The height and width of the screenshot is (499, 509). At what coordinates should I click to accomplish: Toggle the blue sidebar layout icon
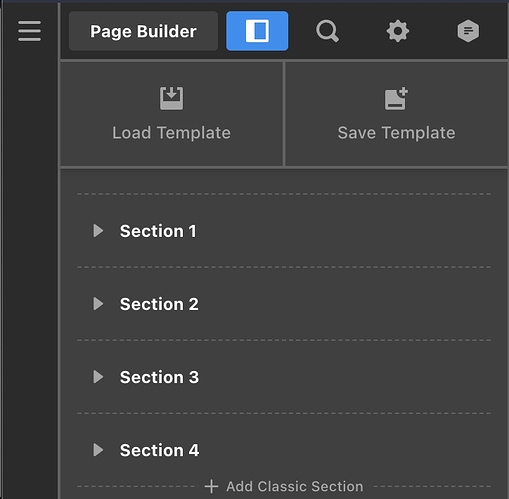[x=257, y=31]
